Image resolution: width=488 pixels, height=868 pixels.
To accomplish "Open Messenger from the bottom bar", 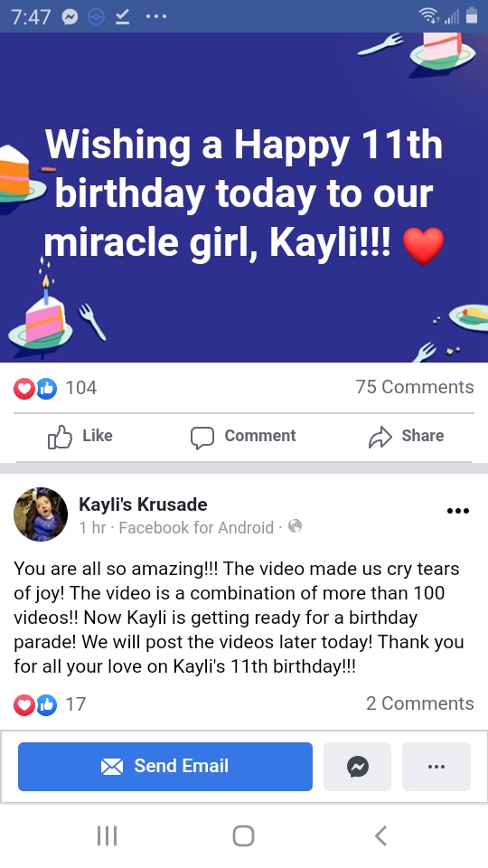I will pyautogui.click(x=358, y=767).
